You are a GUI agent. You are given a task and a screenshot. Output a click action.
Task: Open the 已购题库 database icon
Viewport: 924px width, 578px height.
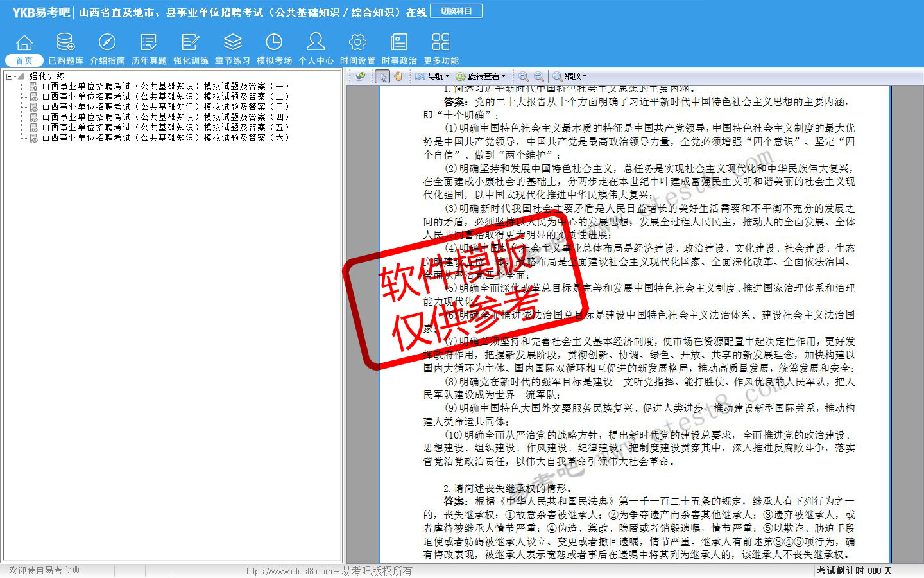click(x=65, y=42)
